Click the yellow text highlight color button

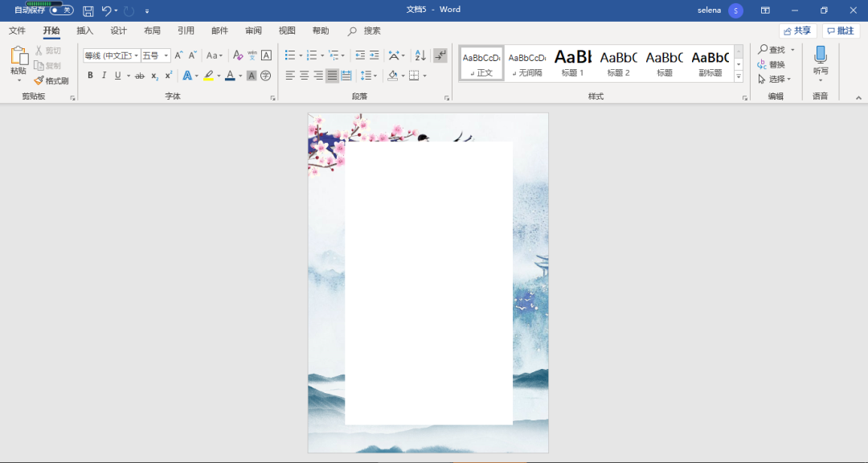(208, 76)
